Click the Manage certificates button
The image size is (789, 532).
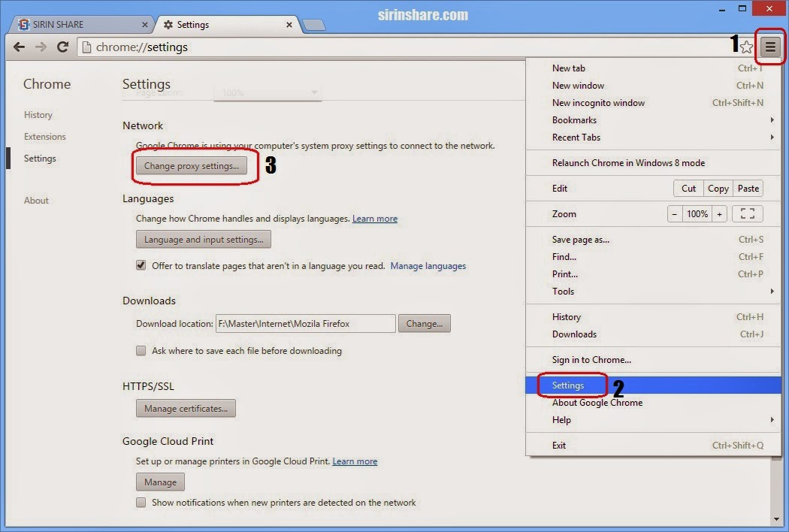point(186,408)
